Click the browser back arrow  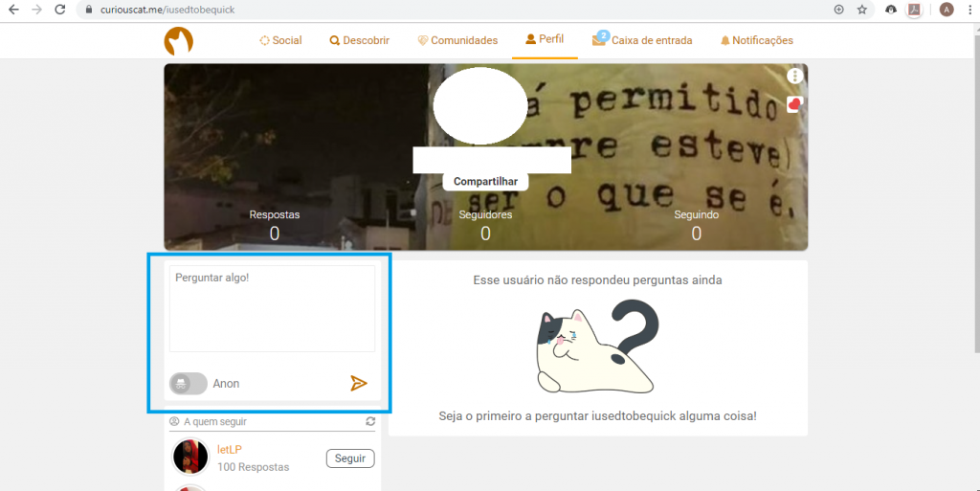13,10
